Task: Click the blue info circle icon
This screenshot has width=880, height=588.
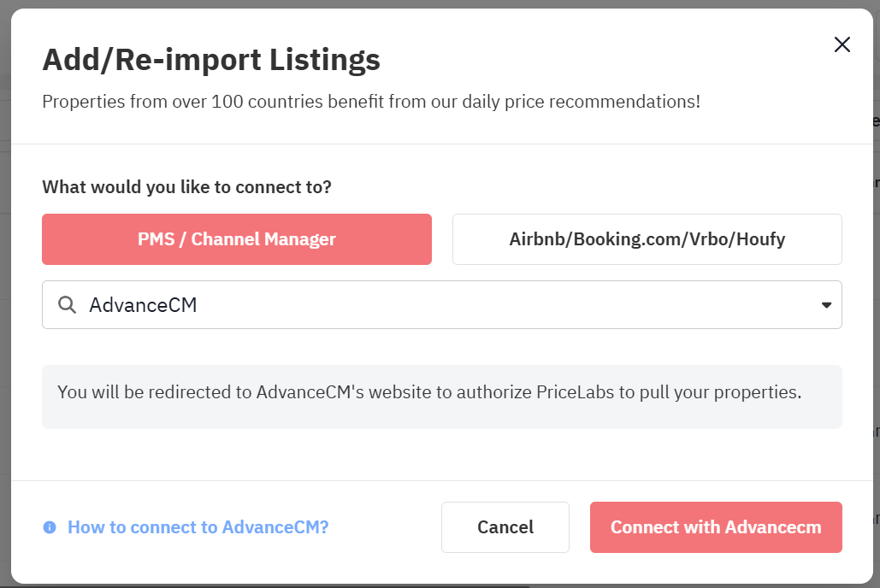Action: 50,527
